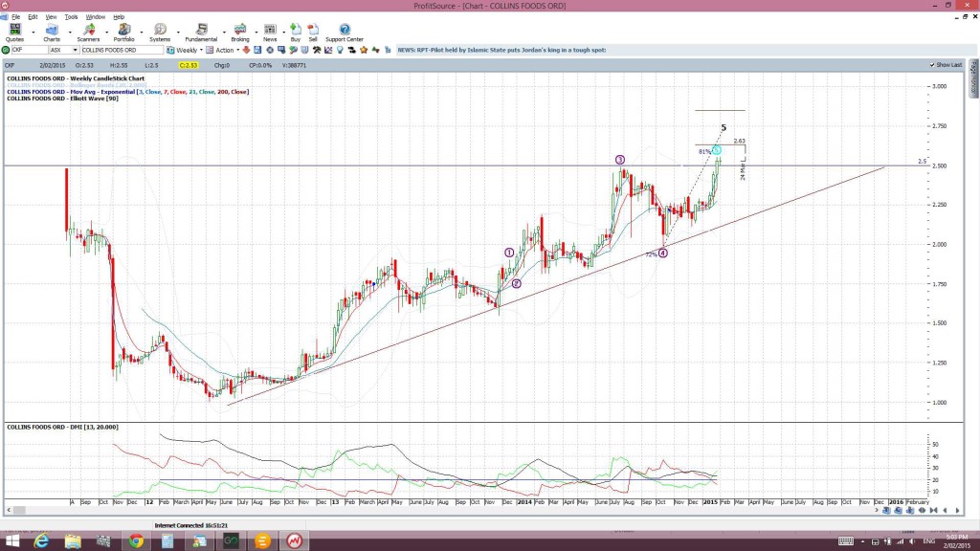
Task: Expand the Quotes dropdown arrow
Action: [x=33, y=32]
